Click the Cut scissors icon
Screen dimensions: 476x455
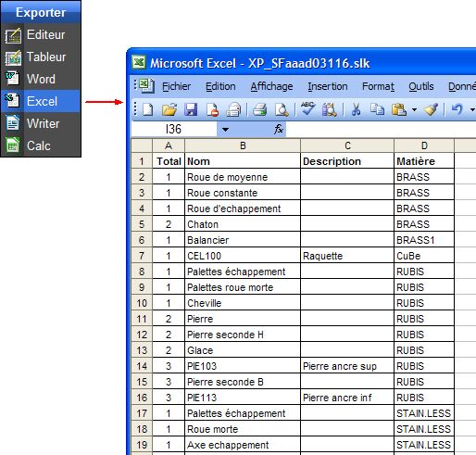coord(356,109)
